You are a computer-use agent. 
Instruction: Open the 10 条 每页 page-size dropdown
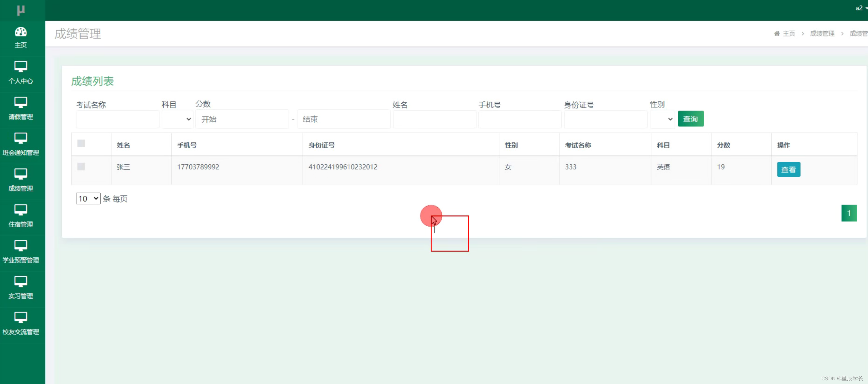88,199
